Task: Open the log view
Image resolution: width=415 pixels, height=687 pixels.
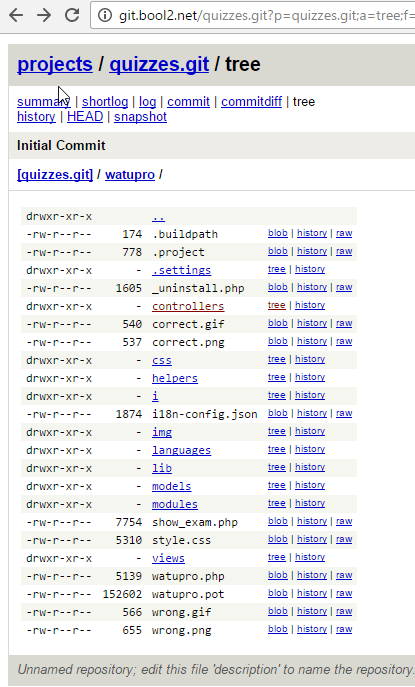Action: pyautogui.click(x=147, y=102)
